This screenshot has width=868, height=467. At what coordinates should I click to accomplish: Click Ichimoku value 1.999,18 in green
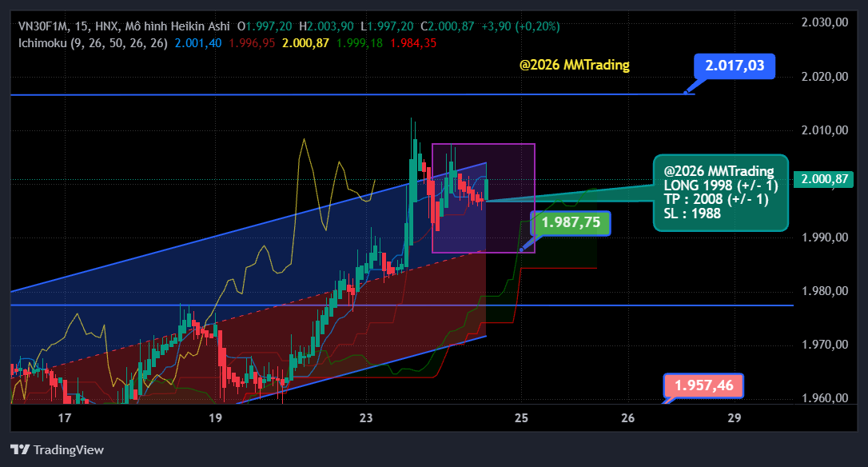[x=359, y=42]
